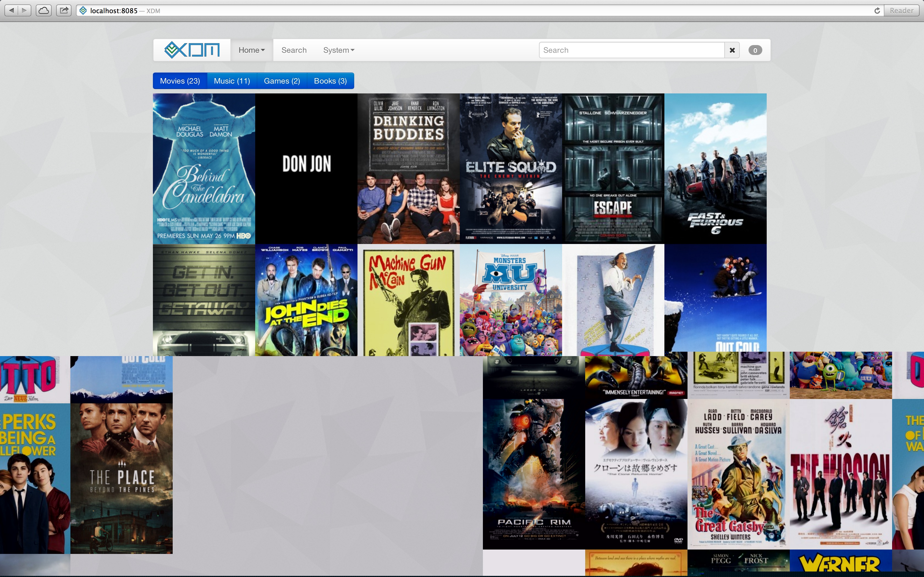Open the Drinking Buddies movie poster
The height and width of the screenshot is (577, 924).
pyautogui.click(x=408, y=168)
